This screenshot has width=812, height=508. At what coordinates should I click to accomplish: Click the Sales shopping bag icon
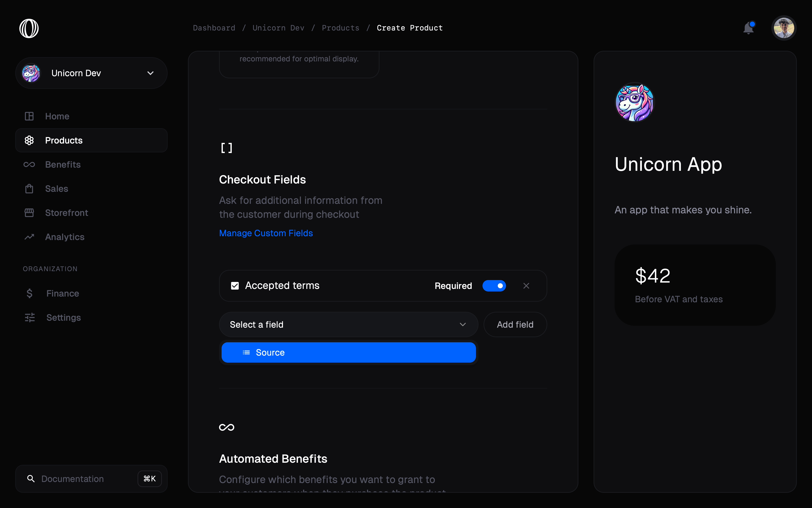[x=29, y=189]
